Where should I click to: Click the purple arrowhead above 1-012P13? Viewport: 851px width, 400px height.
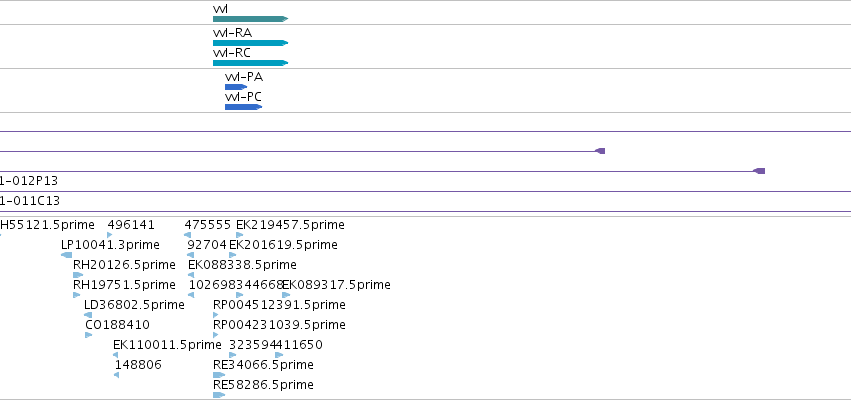pos(759,171)
